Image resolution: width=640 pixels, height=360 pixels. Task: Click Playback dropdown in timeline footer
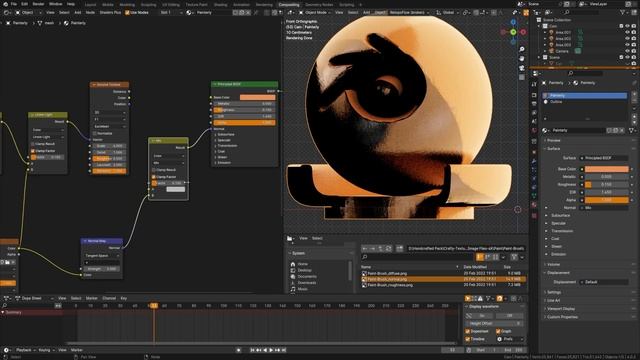point(25,350)
